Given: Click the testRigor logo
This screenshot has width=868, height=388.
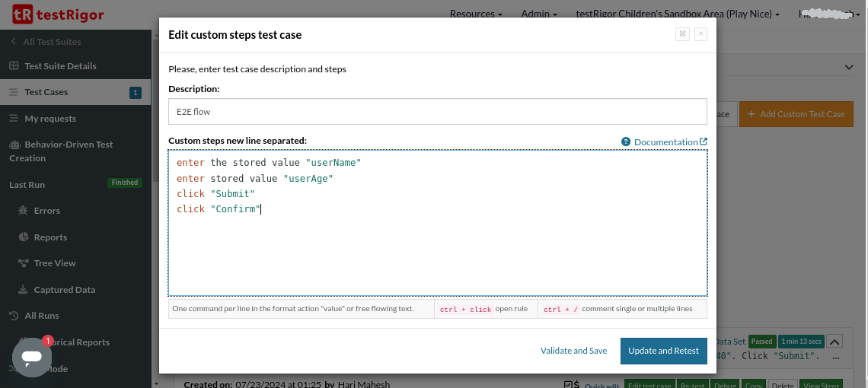Looking at the screenshot, I should (x=58, y=14).
